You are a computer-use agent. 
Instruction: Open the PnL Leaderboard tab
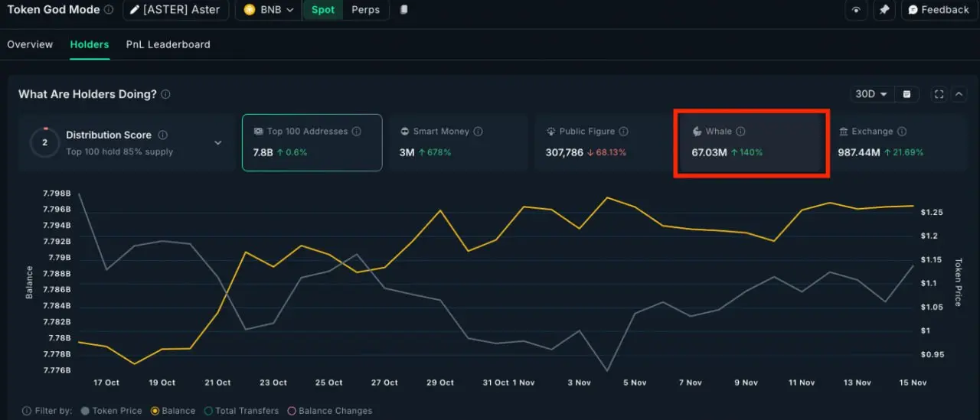coord(168,44)
